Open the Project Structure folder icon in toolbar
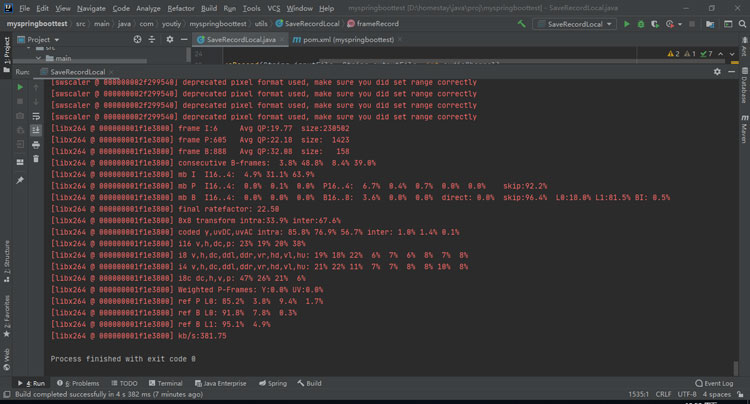The image size is (750, 404). [710, 24]
